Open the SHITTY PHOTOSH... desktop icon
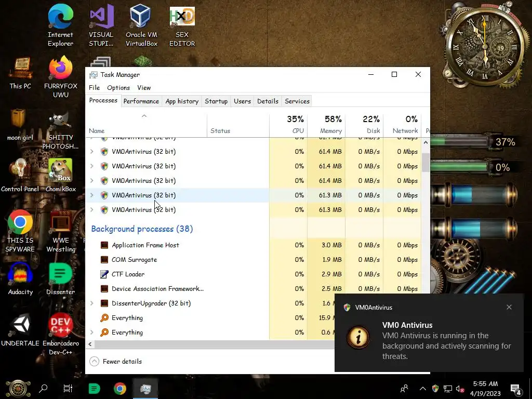The image size is (532, 399). point(60,131)
